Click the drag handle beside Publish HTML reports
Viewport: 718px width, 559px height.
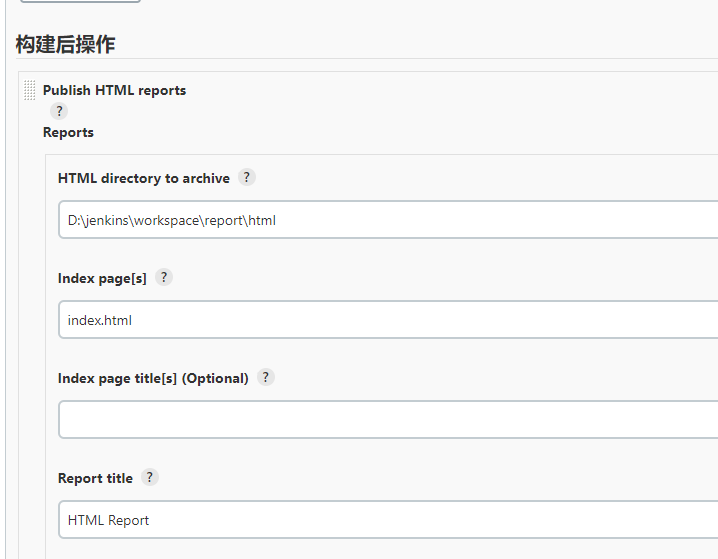(29, 90)
